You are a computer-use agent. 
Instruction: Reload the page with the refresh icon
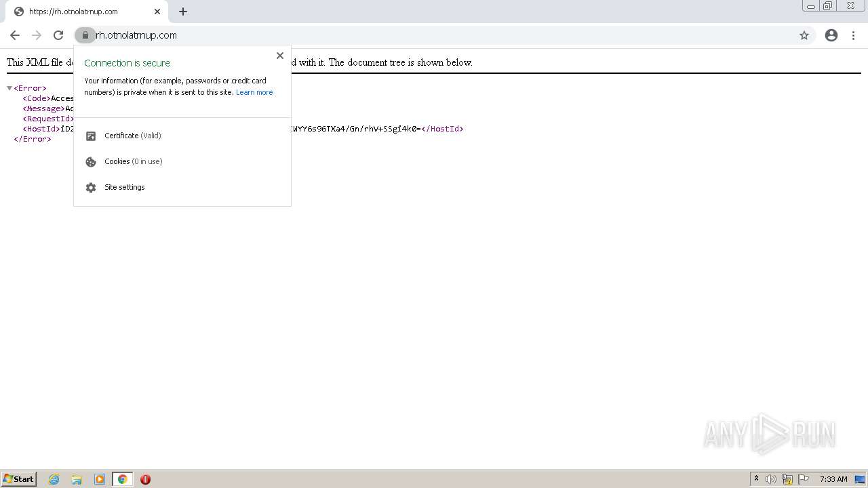(x=58, y=35)
